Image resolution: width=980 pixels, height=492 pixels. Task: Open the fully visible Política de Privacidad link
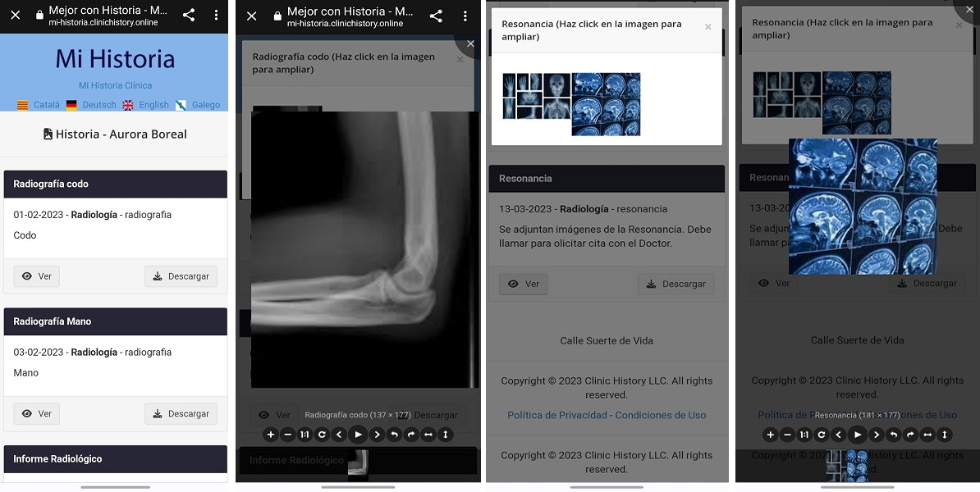point(556,415)
